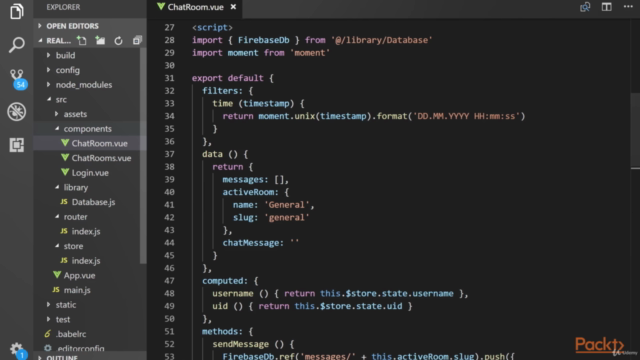Open the Extensions view in activity bar
The width and height of the screenshot is (640, 360).
tap(17, 145)
